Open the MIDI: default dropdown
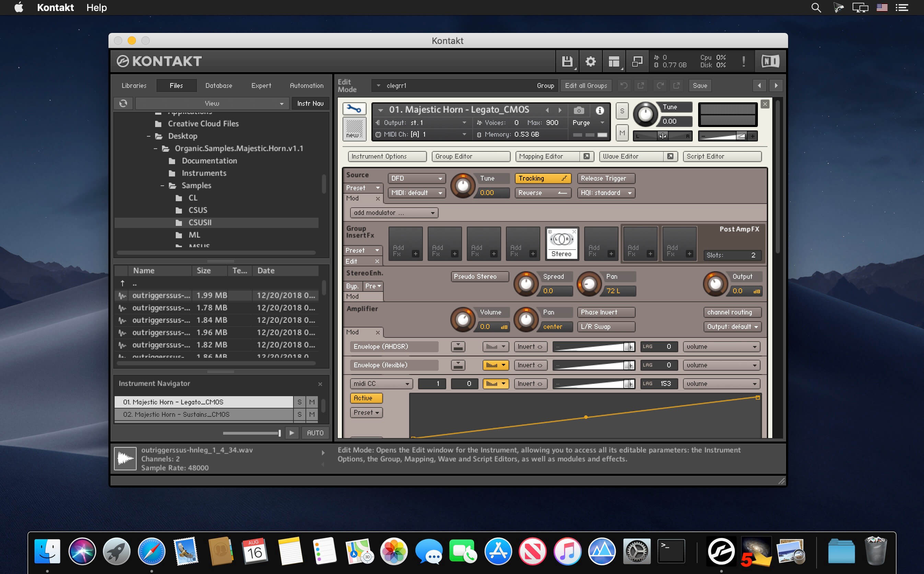Image resolution: width=924 pixels, height=574 pixels. [x=417, y=193]
